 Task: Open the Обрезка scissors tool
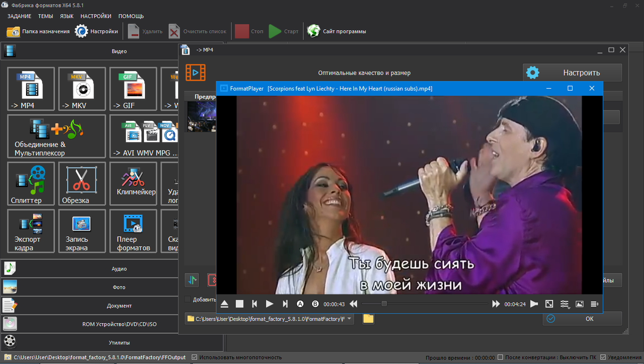point(82,183)
